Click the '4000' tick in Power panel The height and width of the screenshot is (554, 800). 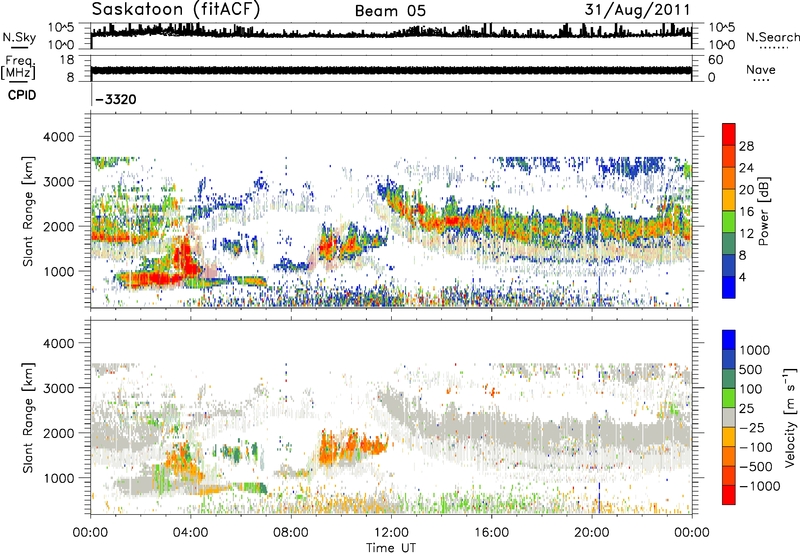[58, 137]
